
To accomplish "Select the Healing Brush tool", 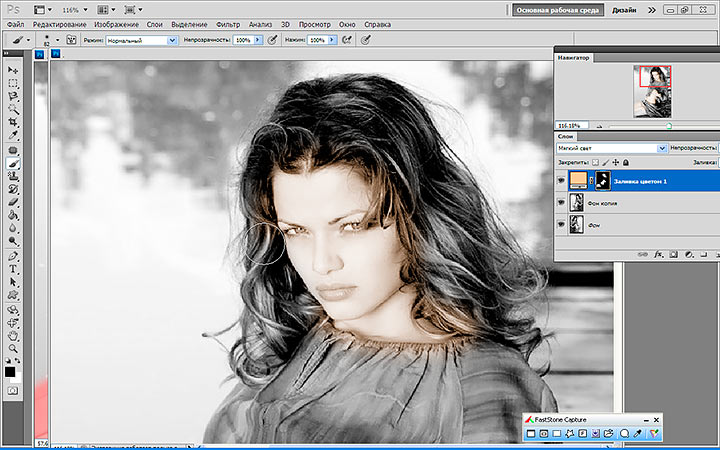I will pyautogui.click(x=13, y=151).
